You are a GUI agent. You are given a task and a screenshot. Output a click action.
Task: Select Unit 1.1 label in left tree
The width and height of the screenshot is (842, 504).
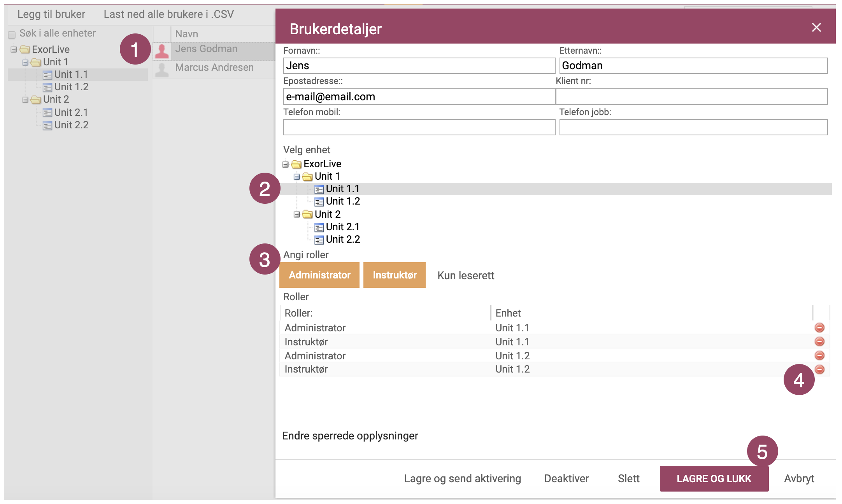[71, 74]
